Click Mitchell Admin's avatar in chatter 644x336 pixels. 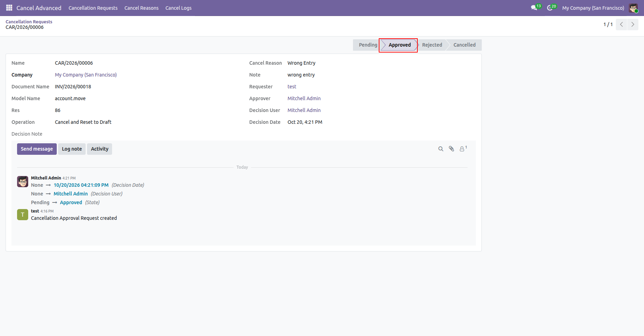coord(23,182)
